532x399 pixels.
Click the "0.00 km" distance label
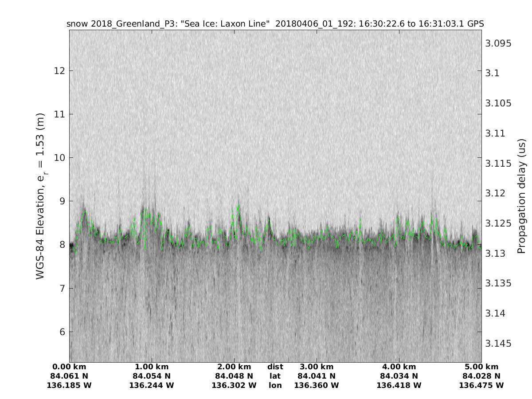pyautogui.click(x=69, y=367)
